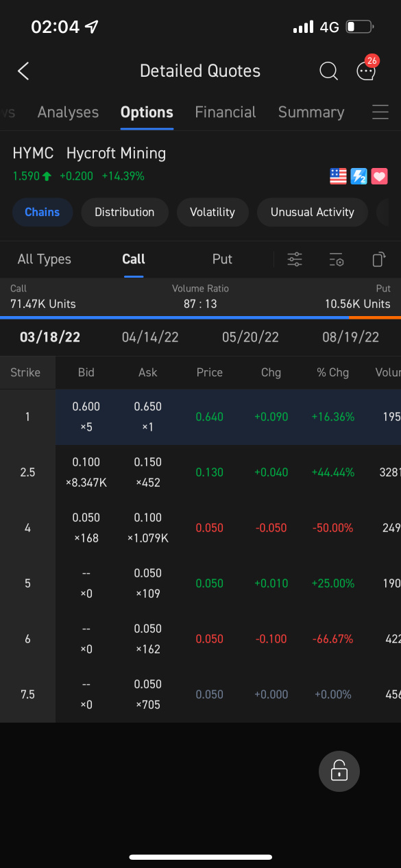Screen dimensions: 401x868
Task: Open the option filter sliders icon
Action: pyautogui.click(x=295, y=259)
